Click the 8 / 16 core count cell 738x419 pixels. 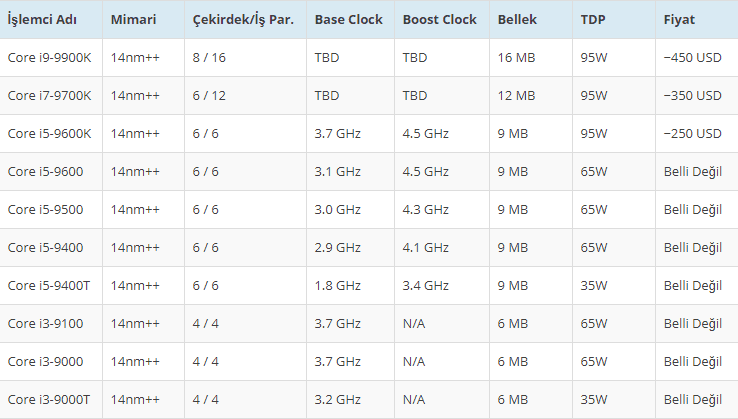point(210,58)
